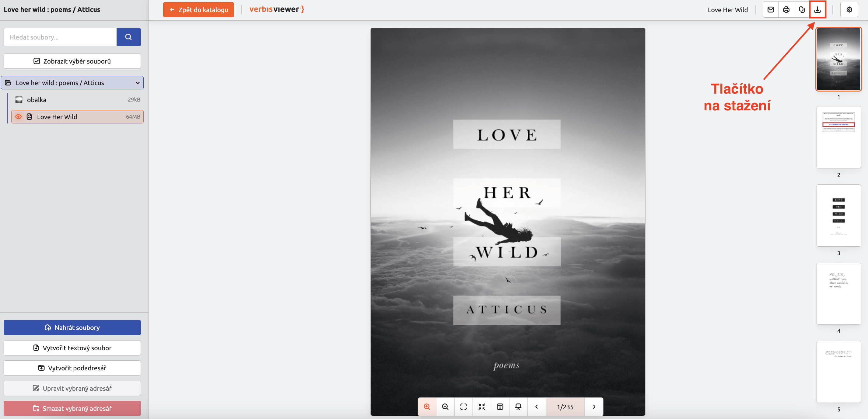Download the document with the download icon
868x419 pixels.
817,10
